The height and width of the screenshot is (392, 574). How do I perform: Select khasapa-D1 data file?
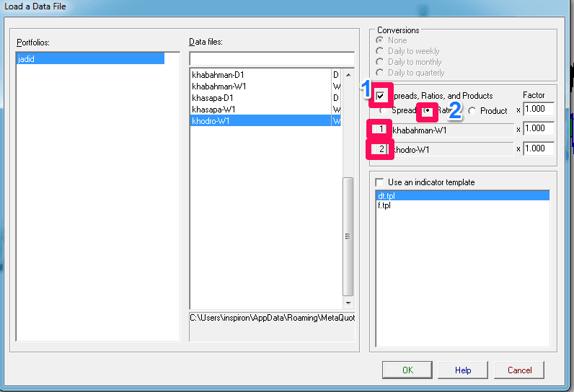pyautogui.click(x=265, y=97)
